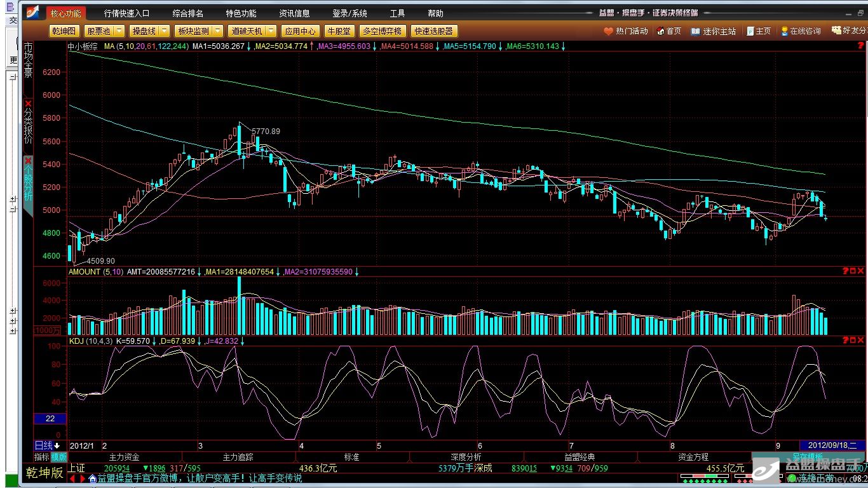The height and width of the screenshot is (488, 868).
Task: Open 迷你主站 from the top-right toolbar
Action: 695,31
